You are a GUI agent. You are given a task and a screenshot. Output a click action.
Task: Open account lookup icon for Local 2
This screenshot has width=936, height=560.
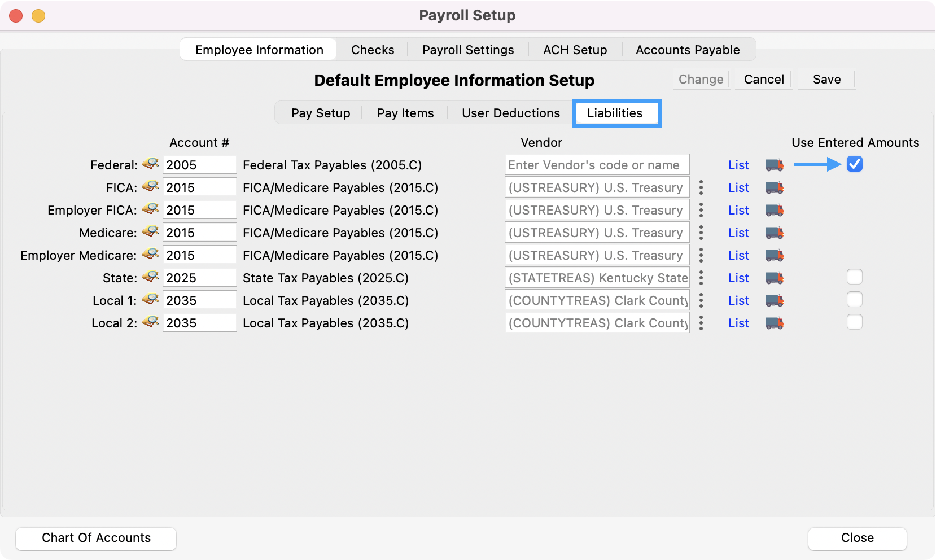pos(150,322)
